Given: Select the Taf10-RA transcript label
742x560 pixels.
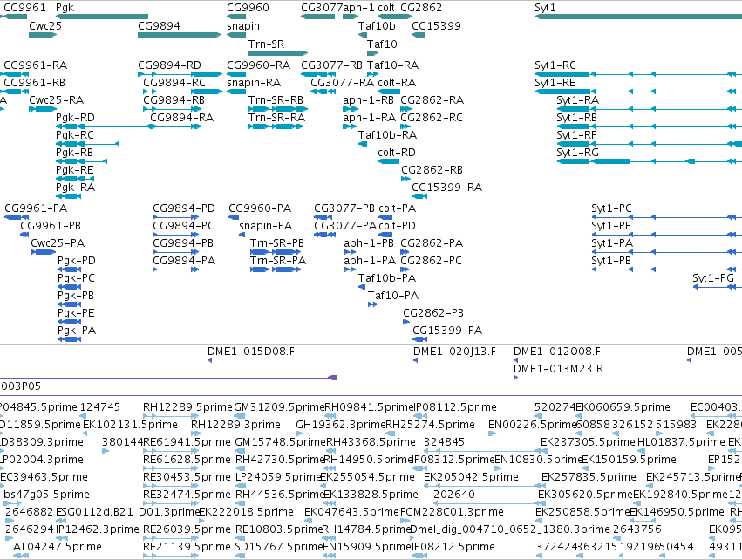Looking at the screenshot, I should 392,65.
